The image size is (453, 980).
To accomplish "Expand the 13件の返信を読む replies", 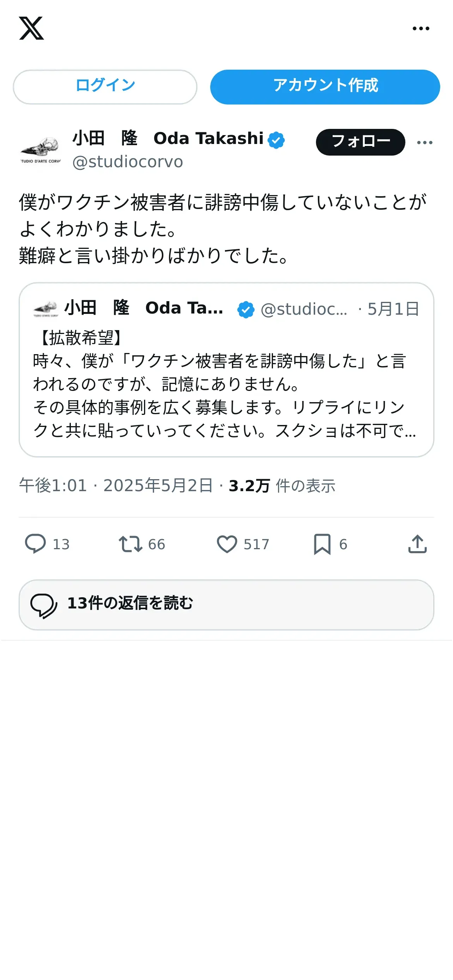I will [x=226, y=605].
